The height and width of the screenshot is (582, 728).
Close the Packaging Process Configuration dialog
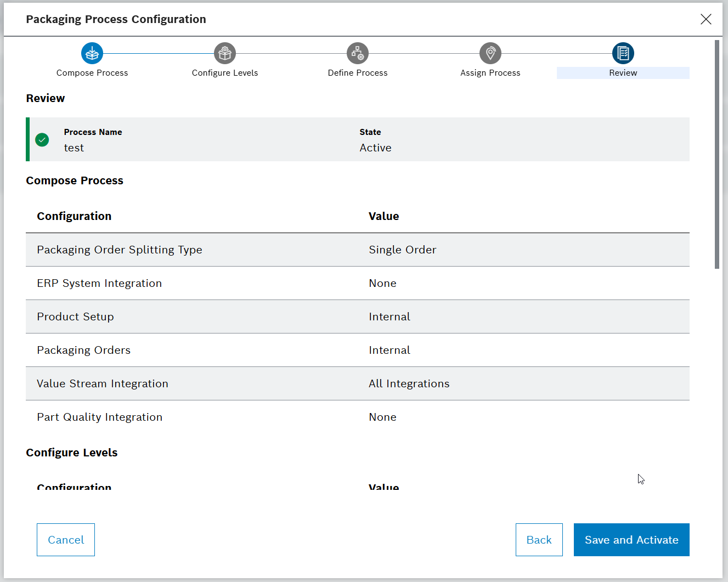pyautogui.click(x=706, y=19)
